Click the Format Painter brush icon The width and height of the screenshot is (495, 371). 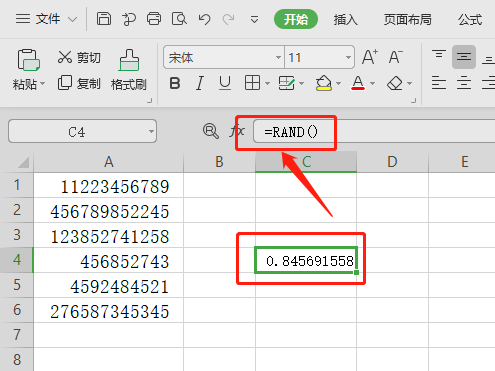pos(129,60)
